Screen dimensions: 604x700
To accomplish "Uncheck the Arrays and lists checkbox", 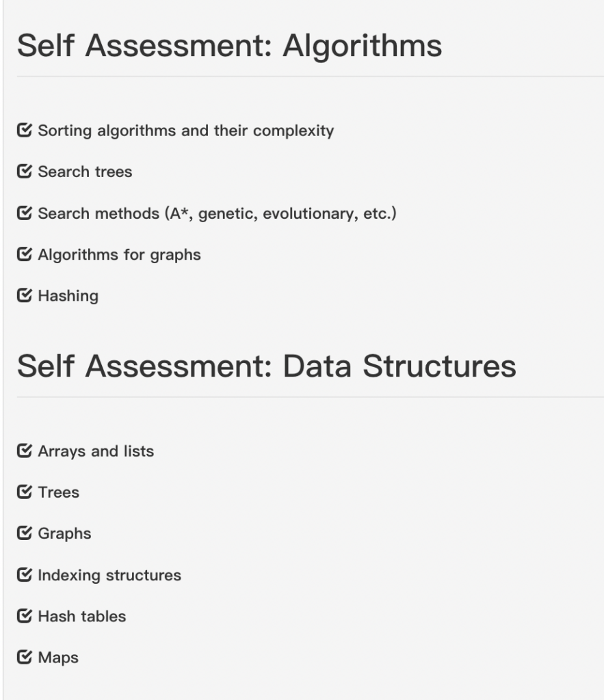I will point(25,450).
